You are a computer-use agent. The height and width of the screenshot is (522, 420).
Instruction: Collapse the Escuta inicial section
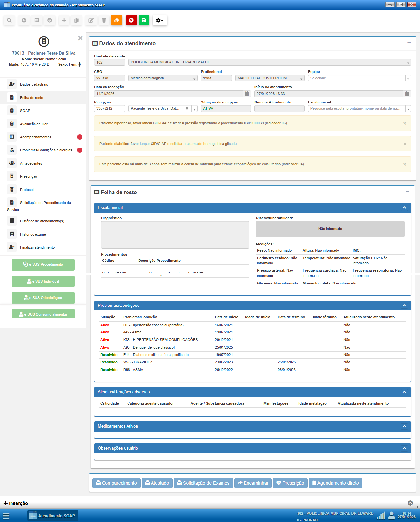point(404,208)
